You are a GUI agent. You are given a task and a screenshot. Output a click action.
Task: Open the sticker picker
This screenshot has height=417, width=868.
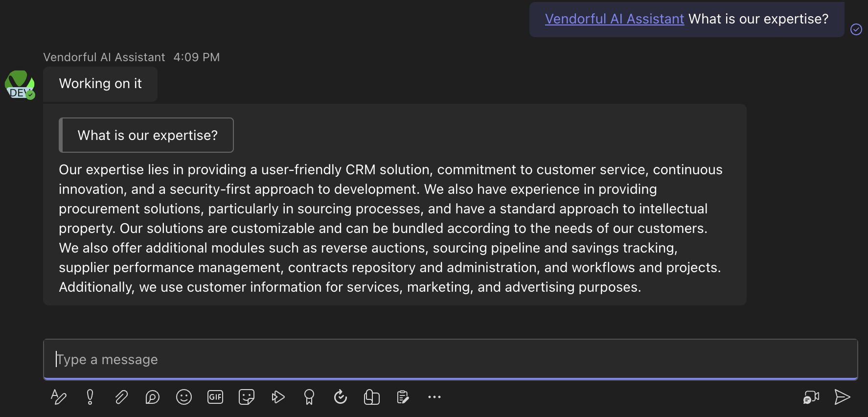point(247,397)
